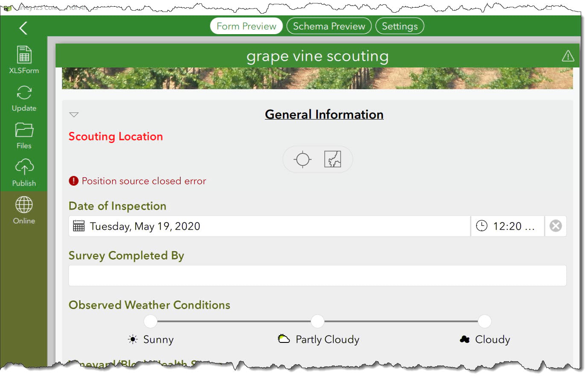Click the red position error icon
Image resolution: width=588 pixels, height=380 pixels.
click(x=73, y=181)
